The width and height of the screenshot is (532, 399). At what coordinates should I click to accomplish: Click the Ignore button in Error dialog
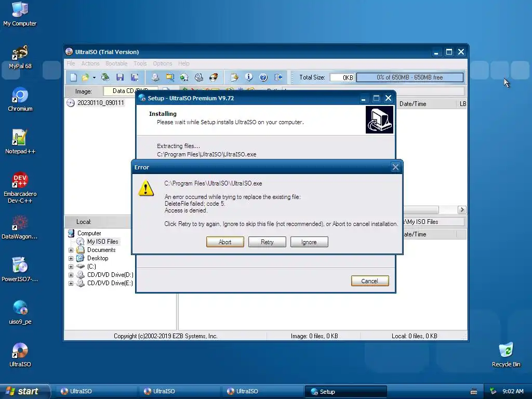[309, 242]
